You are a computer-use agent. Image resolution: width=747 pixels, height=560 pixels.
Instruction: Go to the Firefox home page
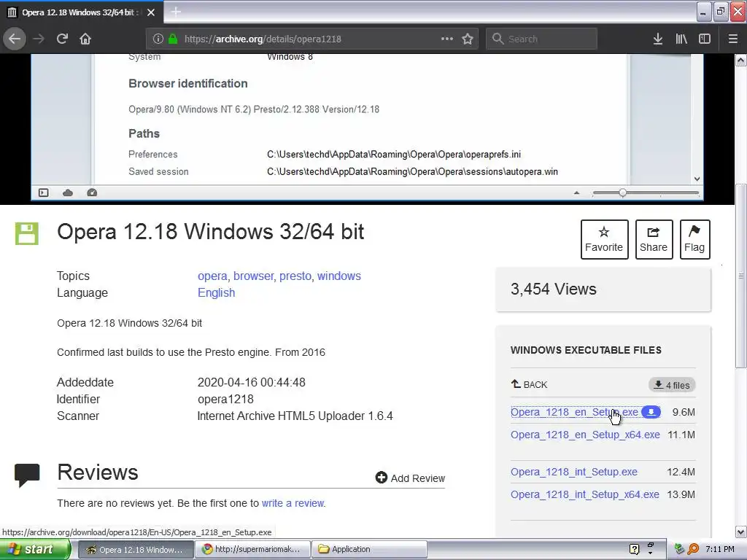85,39
